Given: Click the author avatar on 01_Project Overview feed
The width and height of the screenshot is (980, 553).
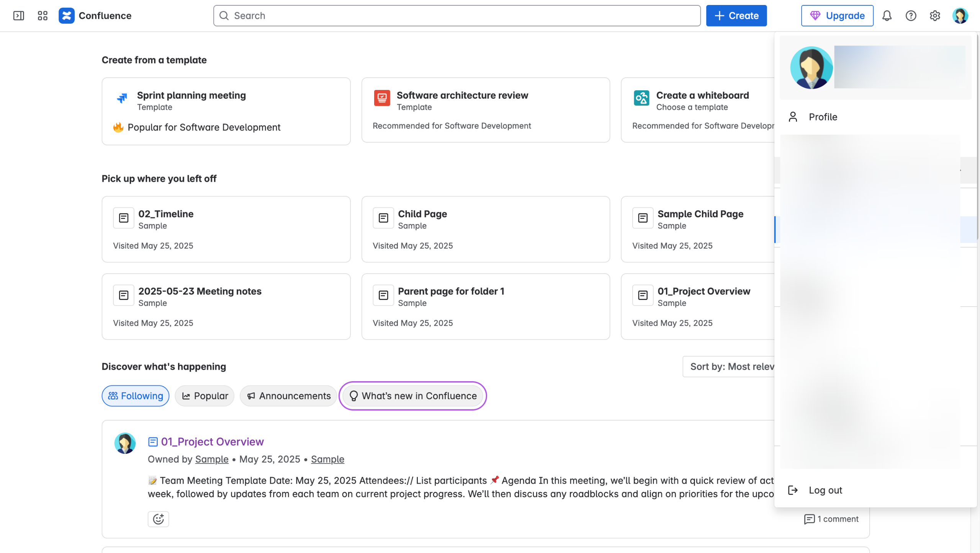Looking at the screenshot, I should click(x=125, y=443).
